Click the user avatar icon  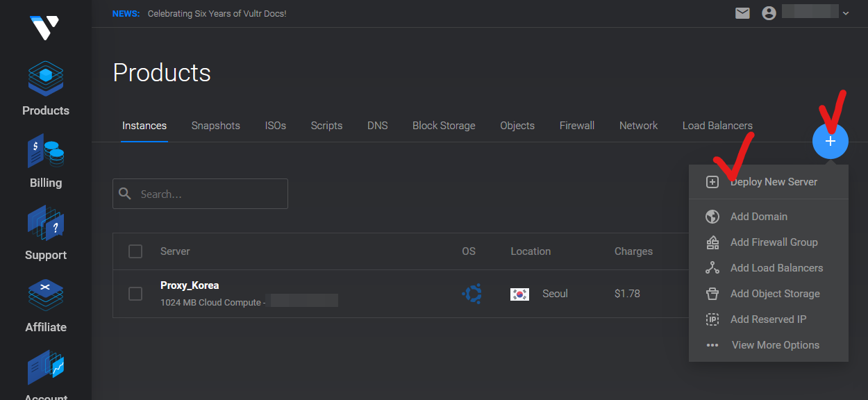pyautogui.click(x=769, y=13)
